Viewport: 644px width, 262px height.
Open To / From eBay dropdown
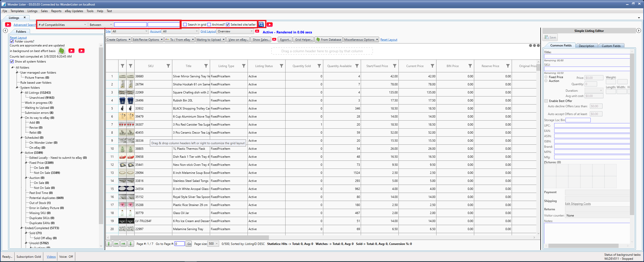coord(179,40)
